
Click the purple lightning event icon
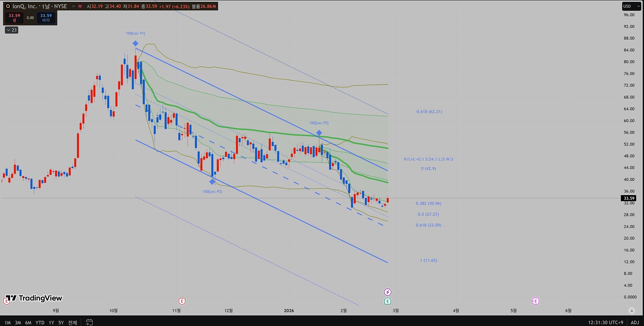387,292
